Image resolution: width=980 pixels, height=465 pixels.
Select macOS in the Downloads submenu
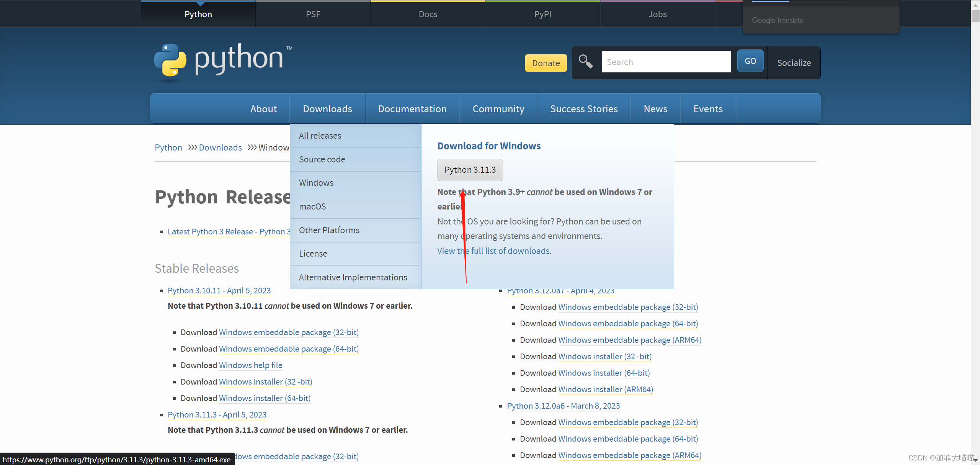312,206
